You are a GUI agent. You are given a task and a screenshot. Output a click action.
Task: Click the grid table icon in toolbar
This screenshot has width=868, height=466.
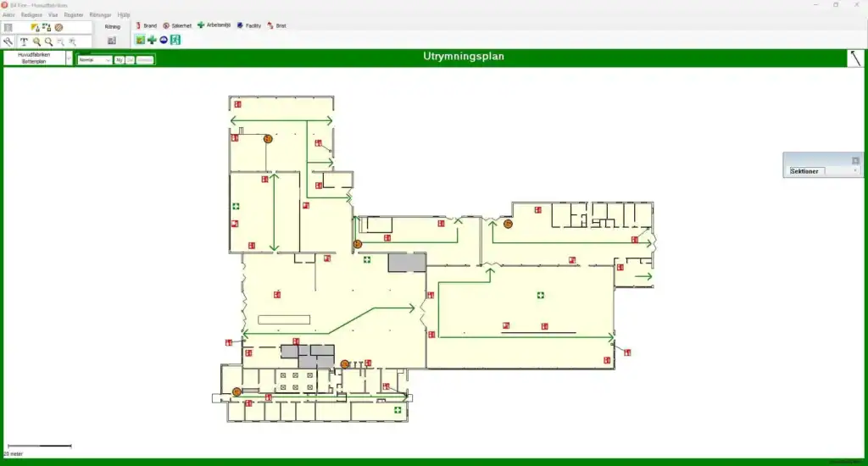point(8,27)
